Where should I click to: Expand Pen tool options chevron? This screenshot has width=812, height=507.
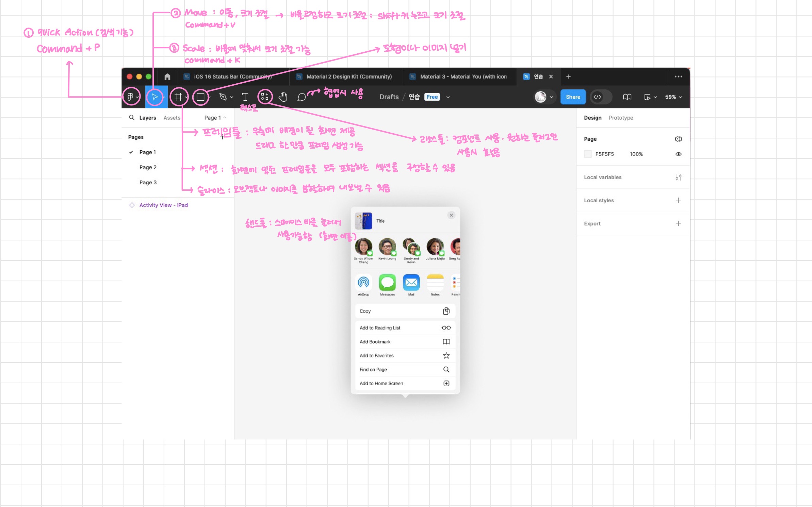(x=232, y=97)
